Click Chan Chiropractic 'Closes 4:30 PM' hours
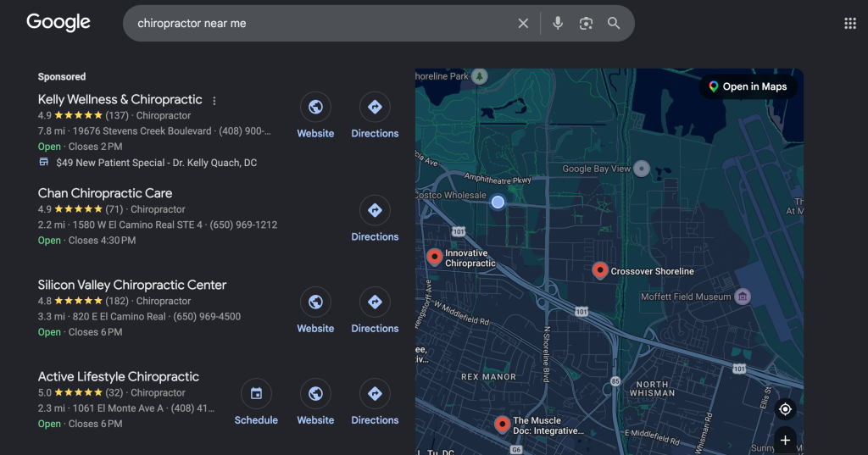Screen dimensions: 868x455 [102, 241]
